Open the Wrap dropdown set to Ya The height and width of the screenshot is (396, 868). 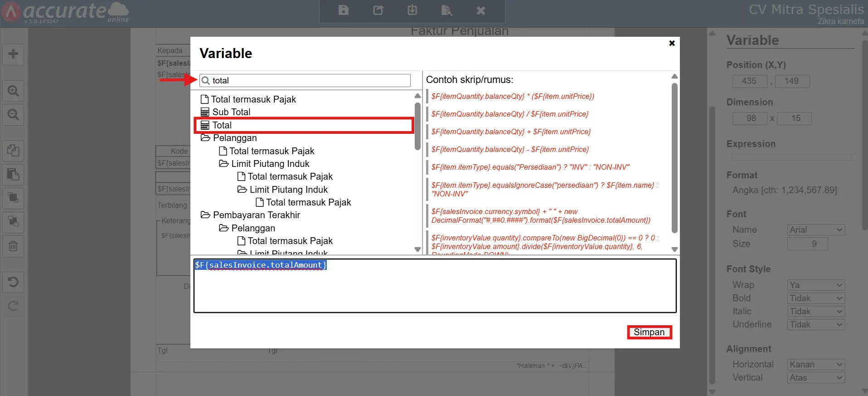816,285
